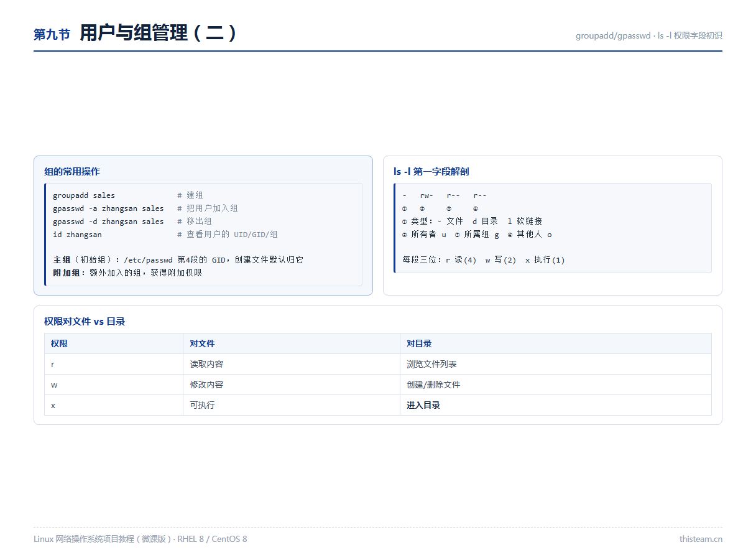
Task: Click the command id zhangsan
Action: pos(77,235)
